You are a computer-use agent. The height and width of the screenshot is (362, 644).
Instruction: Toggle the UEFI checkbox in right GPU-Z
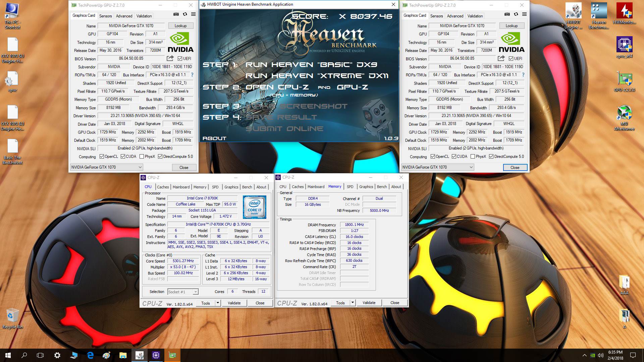coord(511,59)
